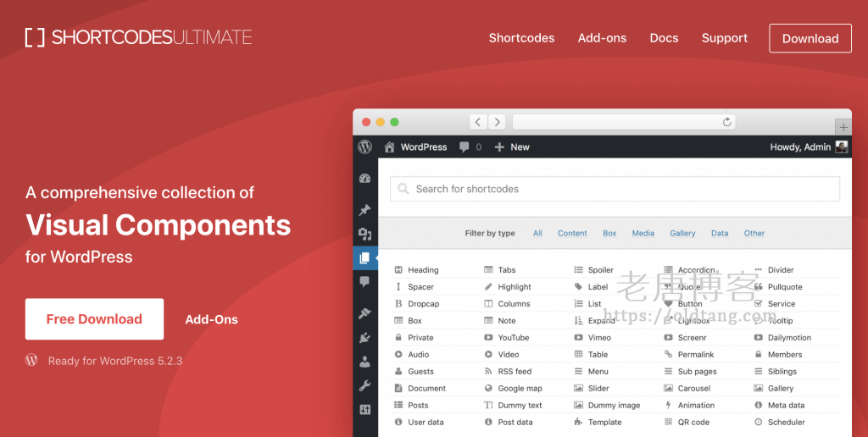Click the Free Download button

click(x=94, y=319)
